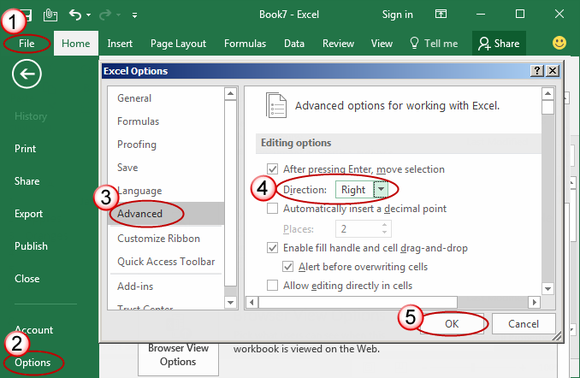The width and height of the screenshot is (580, 378).
Task: Click the Undo arrow icon
Action: coord(75,15)
